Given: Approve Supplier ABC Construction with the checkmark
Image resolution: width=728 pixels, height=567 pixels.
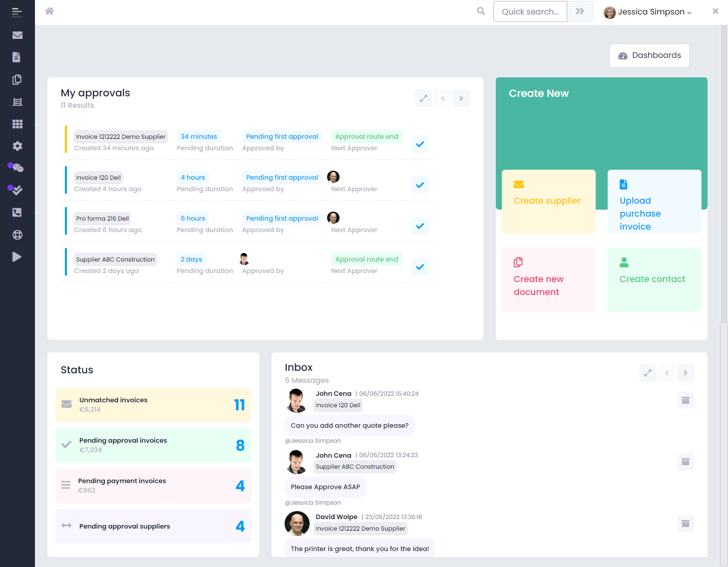Looking at the screenshot, I should click(420, 267).
